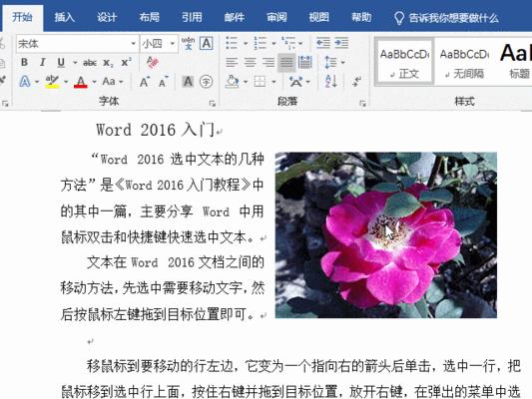This screenshot has height=399, width=532.
Task: Toggle Underline formatting
Action: (x=61, y=63)
